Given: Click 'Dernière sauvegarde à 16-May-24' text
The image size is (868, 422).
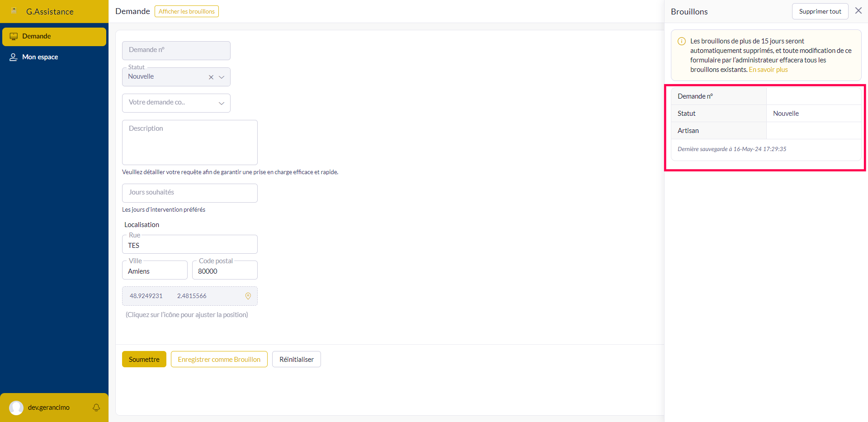Looking at the screenshot, I should click(x=732, y=149).
